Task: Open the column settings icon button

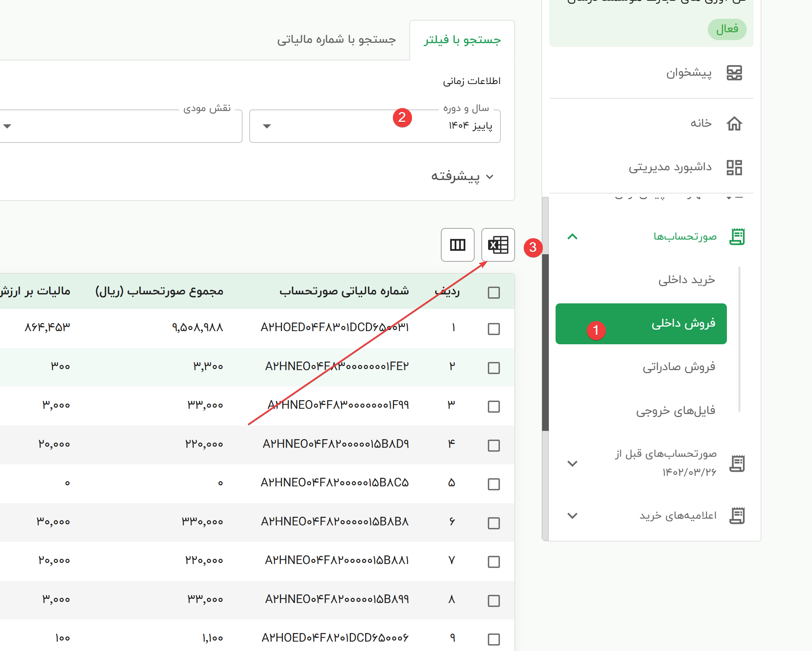Action: click(457, 245)
